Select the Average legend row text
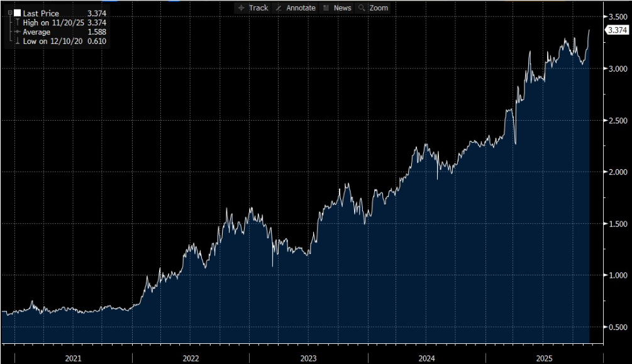Screen dimensions: 632x364 click(x=38, y=32)
